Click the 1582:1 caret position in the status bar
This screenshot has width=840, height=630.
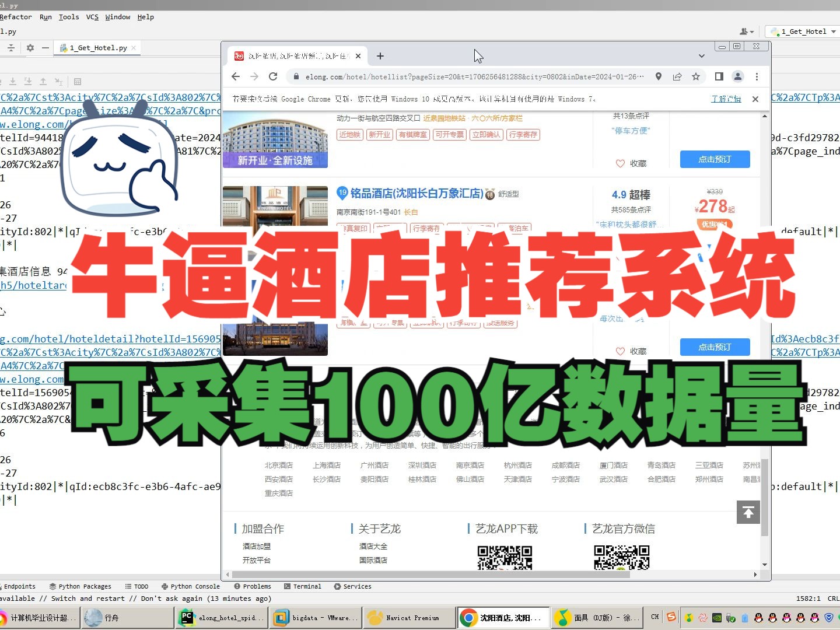click(x=808, y=598)
